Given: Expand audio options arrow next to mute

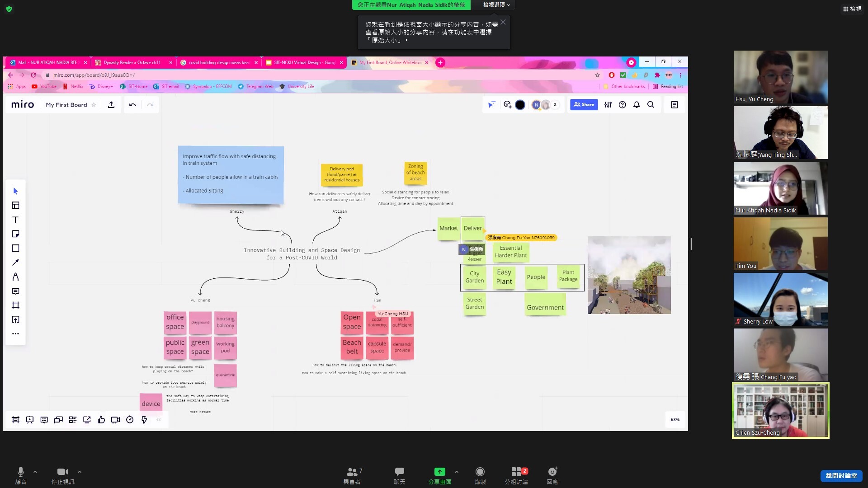Looking at the screenshot, I should (35, 472).
